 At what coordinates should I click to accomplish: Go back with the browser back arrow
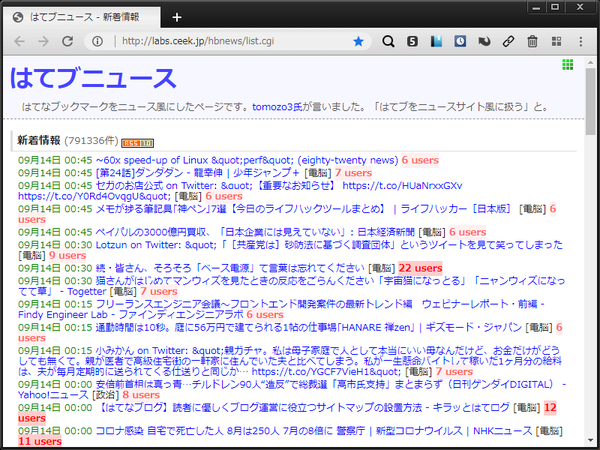pyautogui.click(x=20, y=41)
